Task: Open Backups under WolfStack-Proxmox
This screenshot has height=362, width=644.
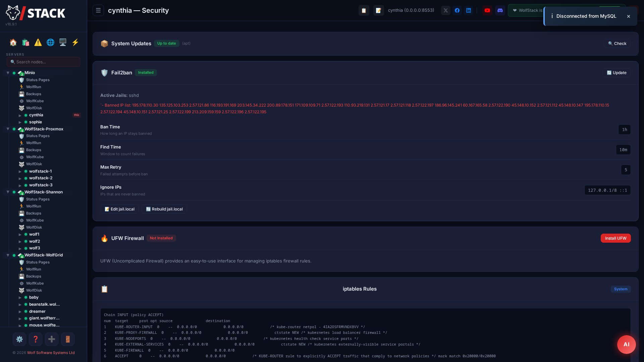Action: pos(34,150)
